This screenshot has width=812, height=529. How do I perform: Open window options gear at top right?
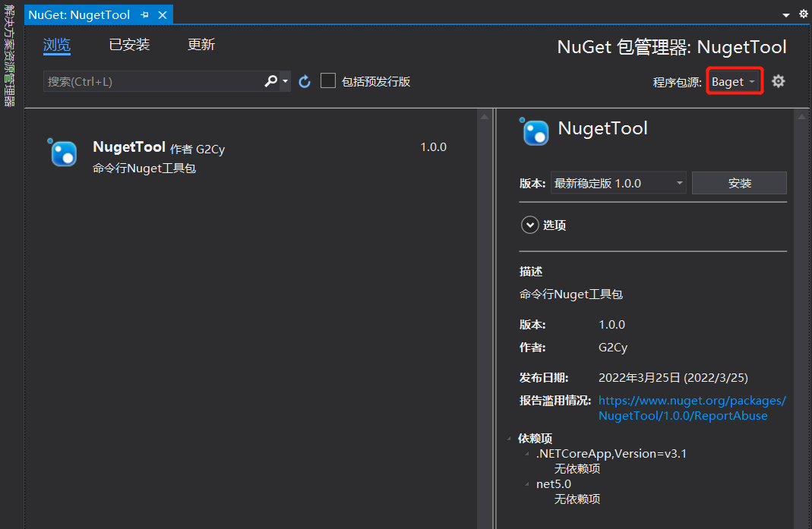[803, 14]
